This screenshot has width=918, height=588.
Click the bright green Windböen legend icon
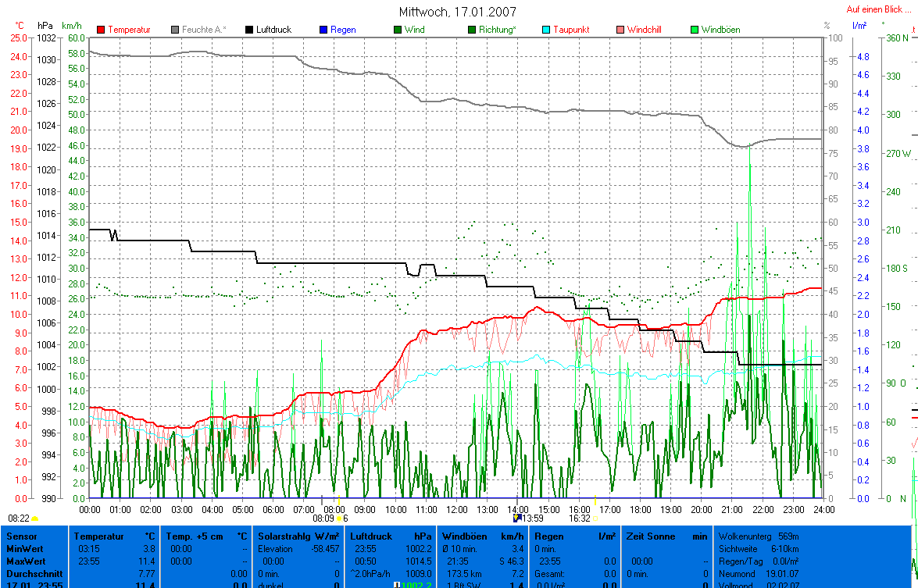[x=695, y=30]
